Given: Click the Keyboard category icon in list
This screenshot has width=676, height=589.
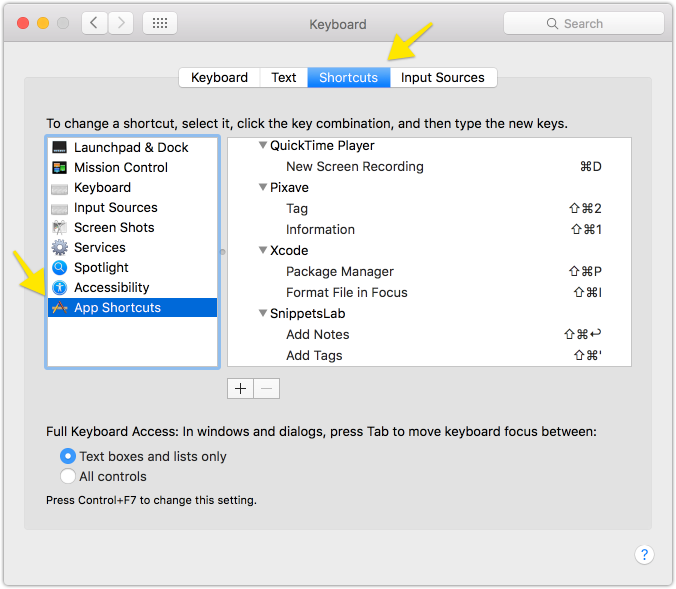Looking at the screenshot, I should (59, 189).
